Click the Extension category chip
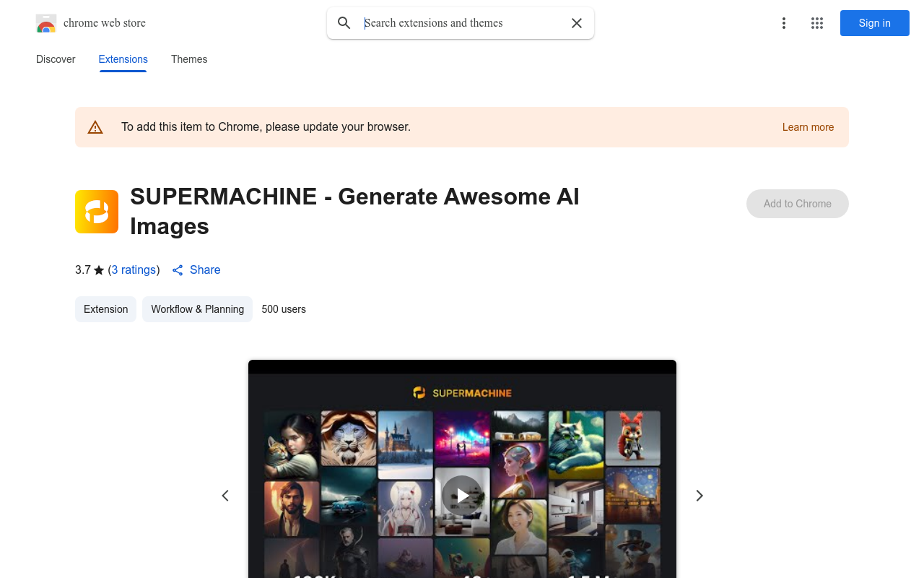The width and height of the screenshot is (924, 578). tap(105, 309)
